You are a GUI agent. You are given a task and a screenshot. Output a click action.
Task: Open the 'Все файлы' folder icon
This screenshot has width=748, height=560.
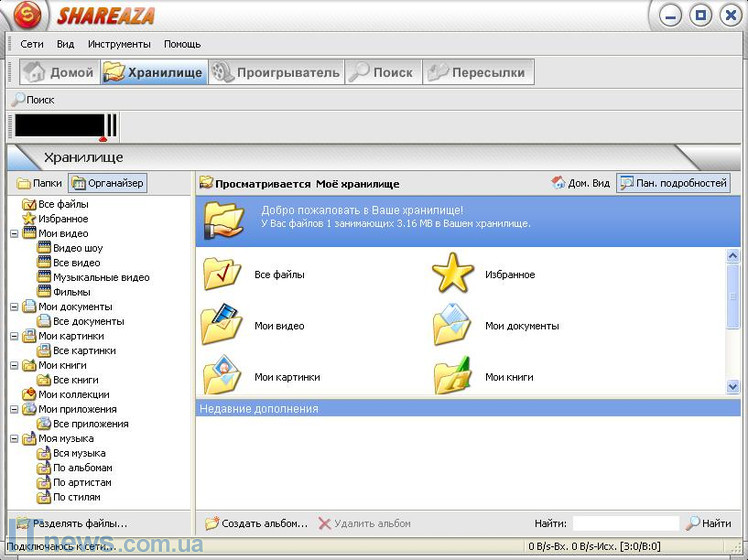(x=222, y=274)
